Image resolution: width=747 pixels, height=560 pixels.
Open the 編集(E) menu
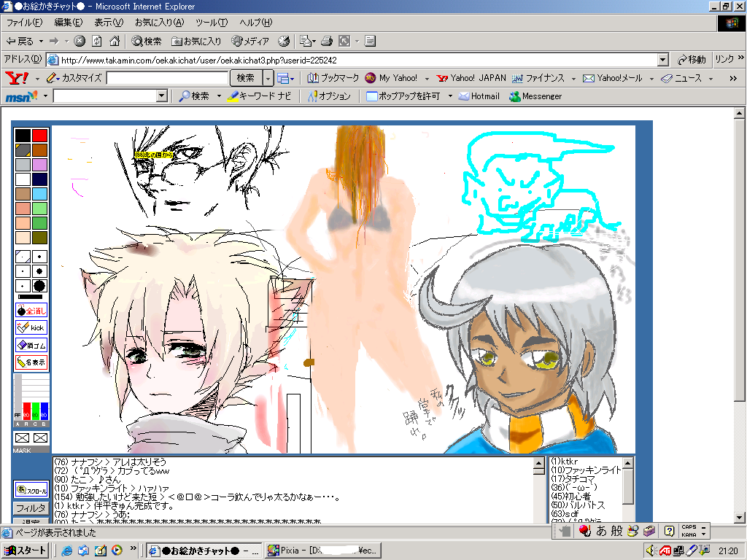tap(68, 23)
